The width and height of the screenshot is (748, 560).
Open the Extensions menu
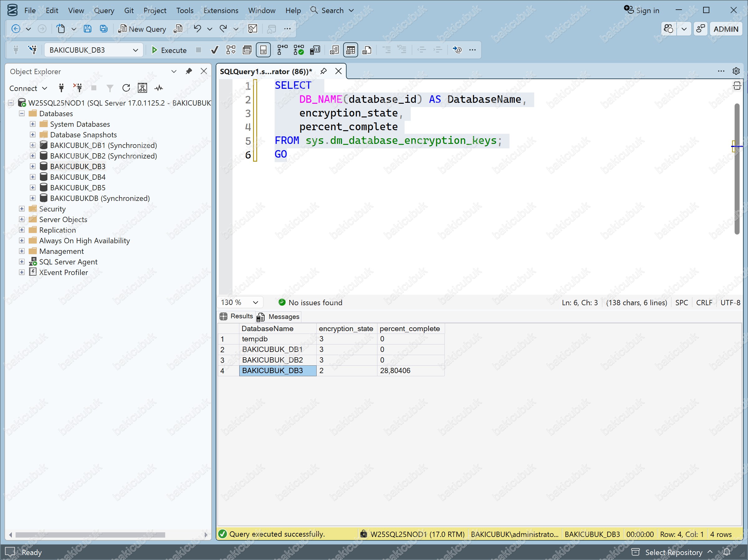pyautogui.click(x=220, y=11)
